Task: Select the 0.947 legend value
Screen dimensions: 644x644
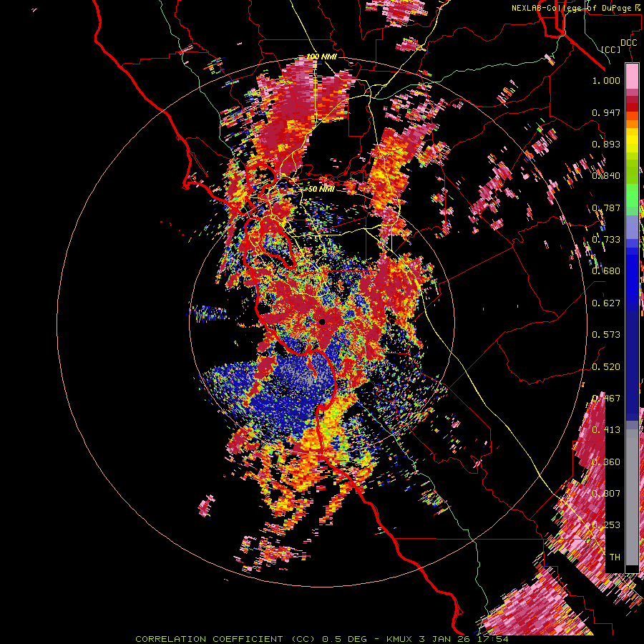Action: tap(606, 112)
